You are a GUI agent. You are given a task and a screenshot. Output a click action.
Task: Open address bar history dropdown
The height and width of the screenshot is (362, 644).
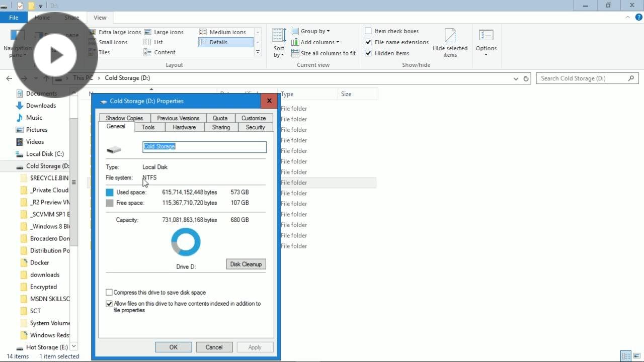click(516, 78)
